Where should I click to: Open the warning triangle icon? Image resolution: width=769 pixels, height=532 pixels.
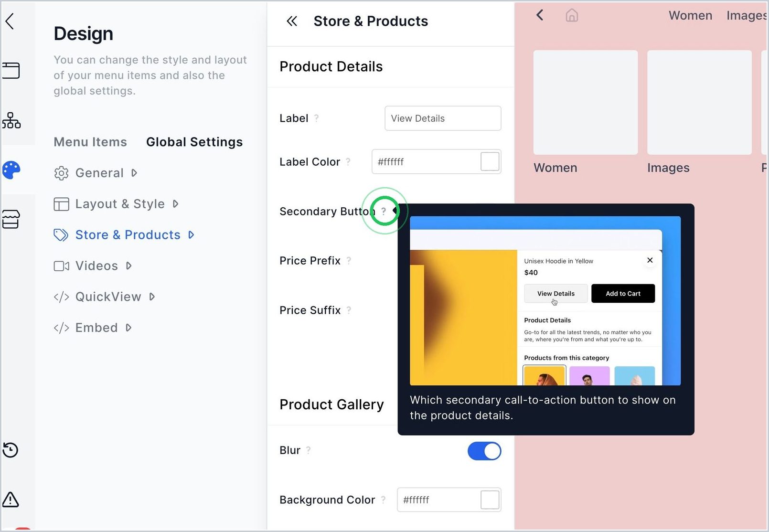click(11, 500)
